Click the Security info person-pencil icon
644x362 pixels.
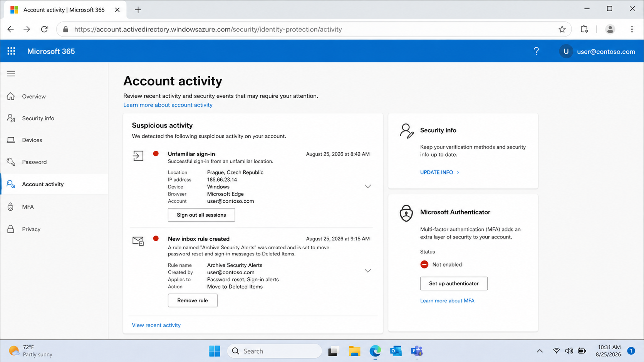click(x=406, y=131)
